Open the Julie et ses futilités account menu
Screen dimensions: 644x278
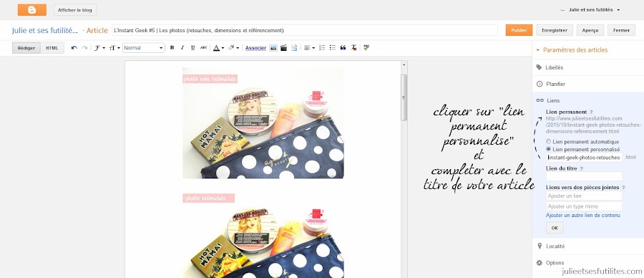[595, 10]
